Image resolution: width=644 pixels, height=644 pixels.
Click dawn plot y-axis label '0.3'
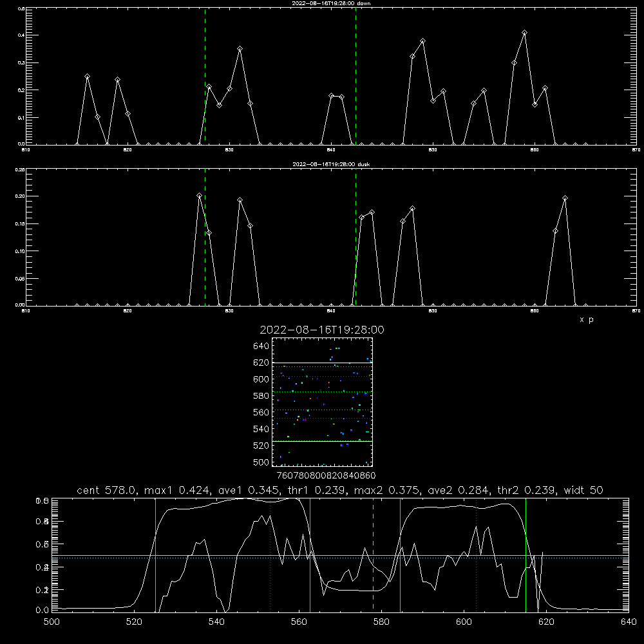tap(22, 63)
